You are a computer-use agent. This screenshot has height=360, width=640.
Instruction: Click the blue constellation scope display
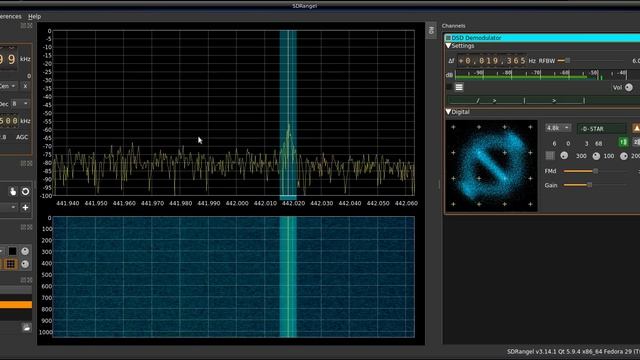pyautogui.click(x=491, y=165)
